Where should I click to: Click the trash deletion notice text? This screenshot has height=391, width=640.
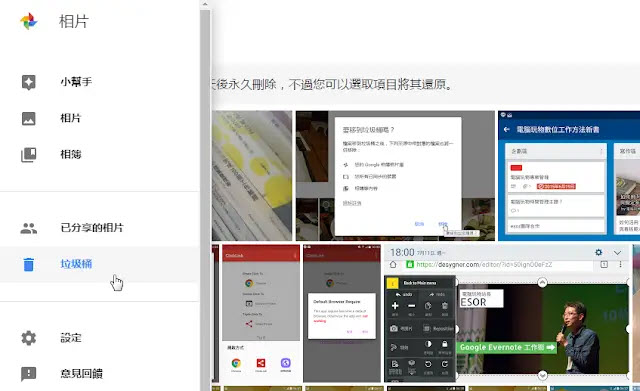pyautogui.click(x=331, y=84)
